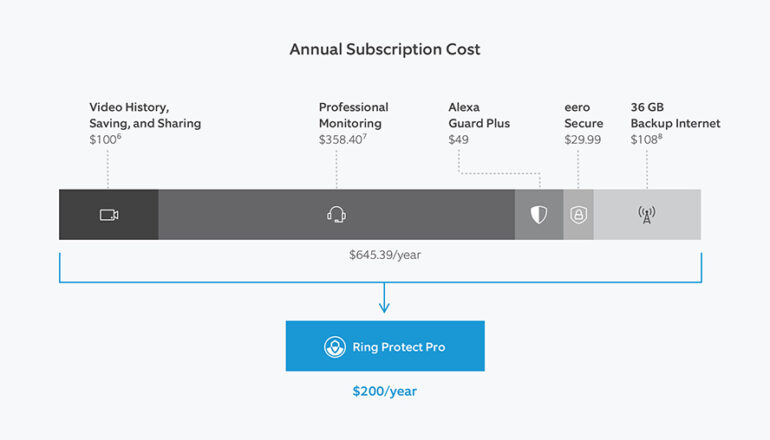Image resolution: width=770 pixels, height=440 pixels.
Task: Select the Video History, Saving, and Sharing label
Action: click(145, 115)
